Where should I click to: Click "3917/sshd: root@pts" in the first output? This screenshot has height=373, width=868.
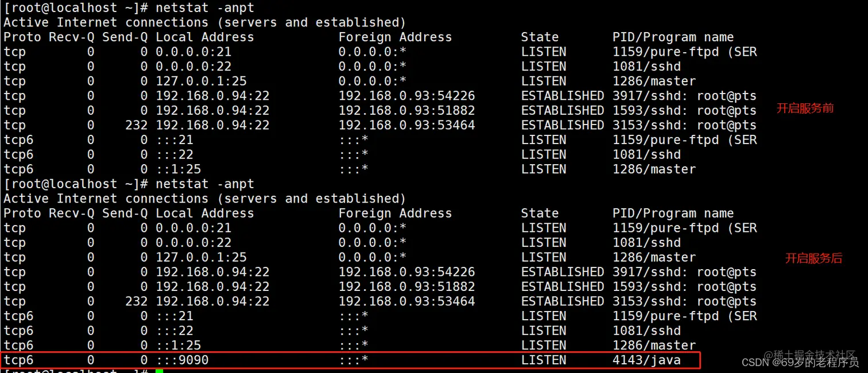coord(684,96)
